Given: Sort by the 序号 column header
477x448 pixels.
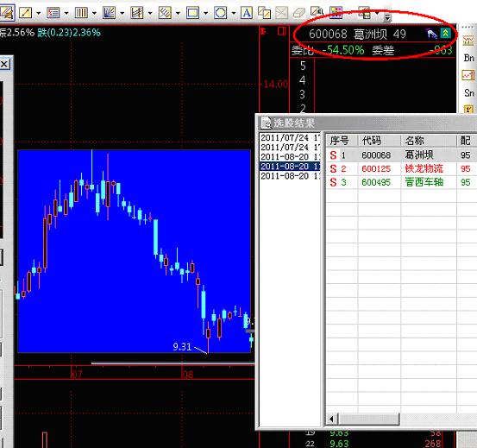Looking at the screenshot, I should coord(342,141).
